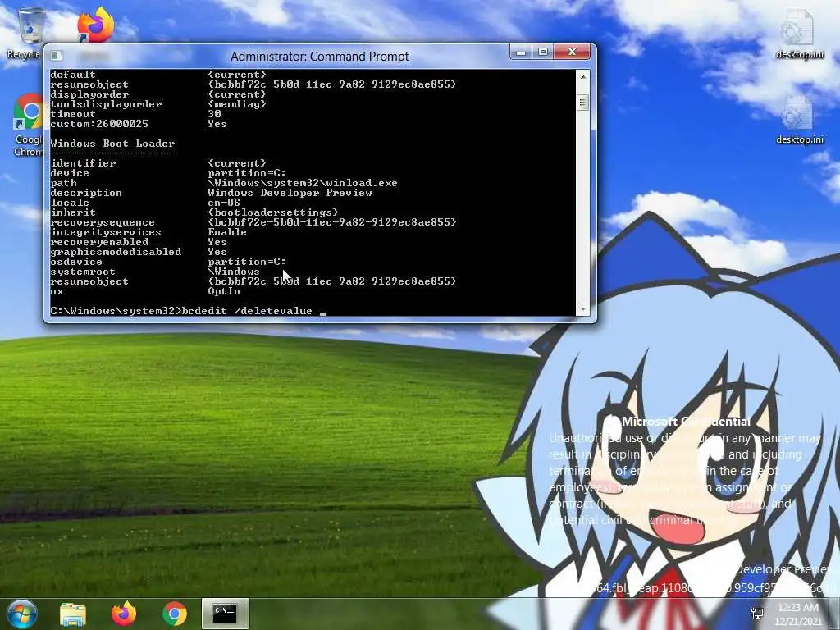840x630 pixels.
Task: Click the 'custom:26000025' entry
Action: (99, 124)
